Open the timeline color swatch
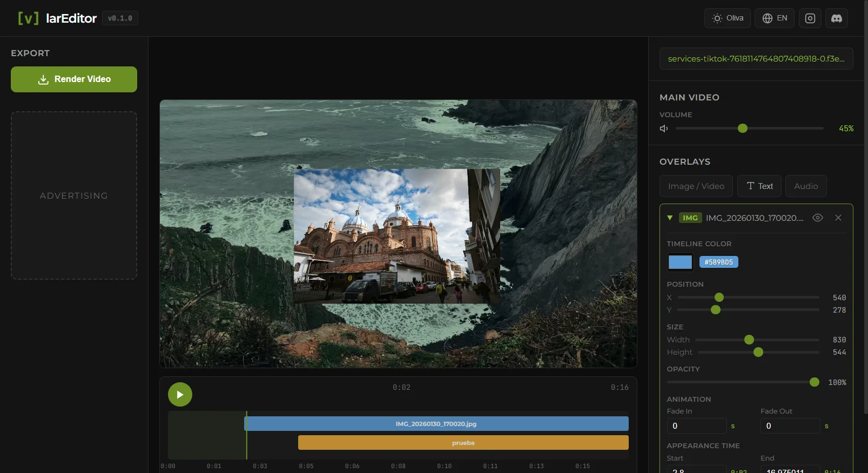This screenshot has width=868, height=473. (680, 262)
